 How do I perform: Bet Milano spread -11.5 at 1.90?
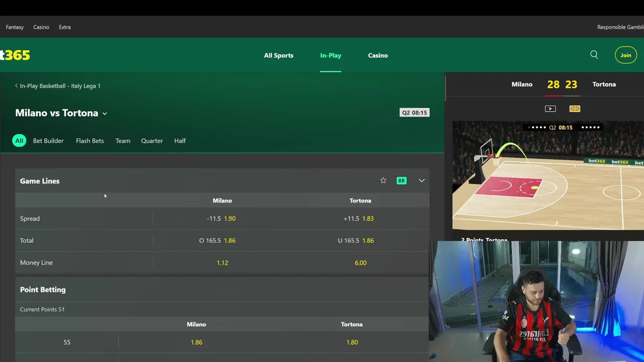click(222, 219)
